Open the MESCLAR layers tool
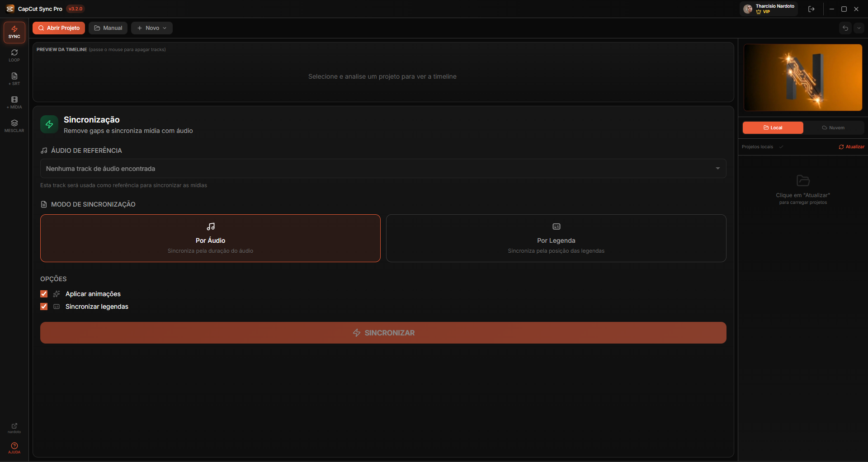The height and width of the screenshot is (462, 868). (14, 126)
